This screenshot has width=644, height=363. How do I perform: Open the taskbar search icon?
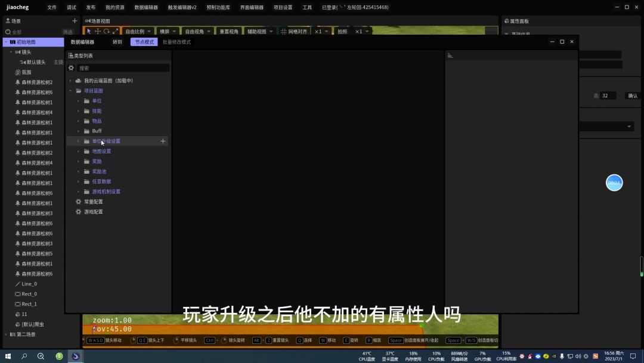pyautogui.click(x=24, y=356)
